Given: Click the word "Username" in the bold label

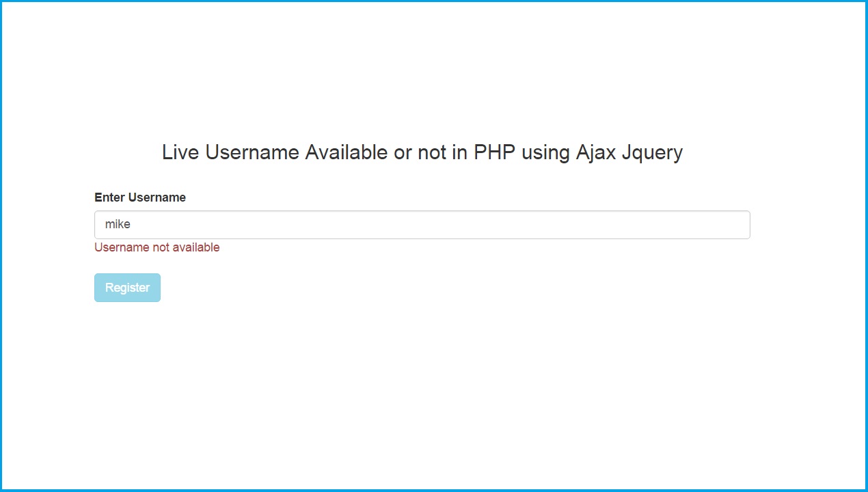Looking at the screenshot, I should (157, 197).
